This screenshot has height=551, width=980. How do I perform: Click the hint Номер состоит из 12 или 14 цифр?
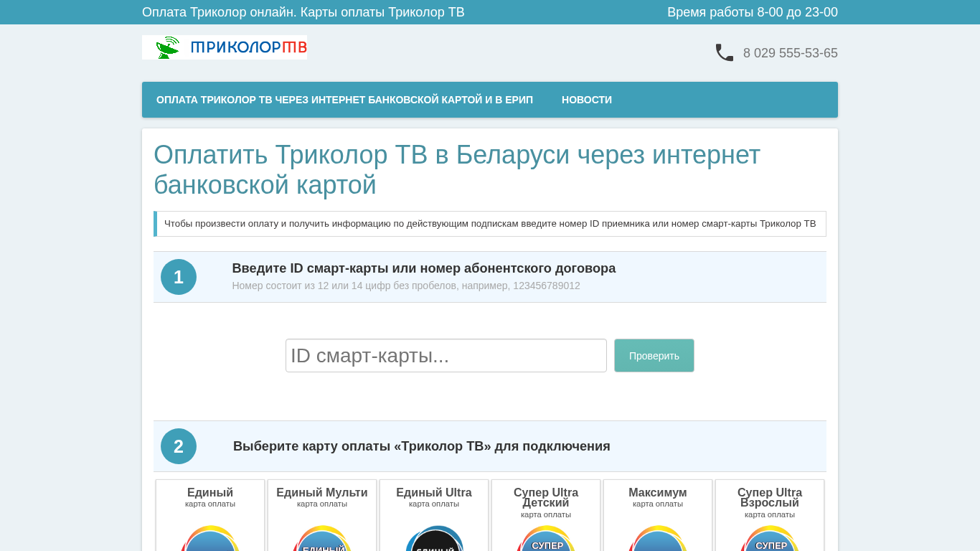406,286
